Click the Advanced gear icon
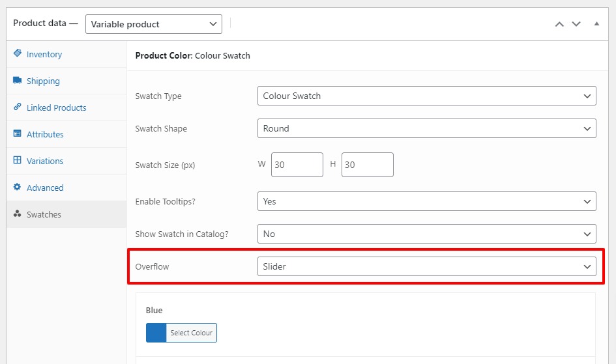This screenshot has width=616, height=364. [18, 187]
